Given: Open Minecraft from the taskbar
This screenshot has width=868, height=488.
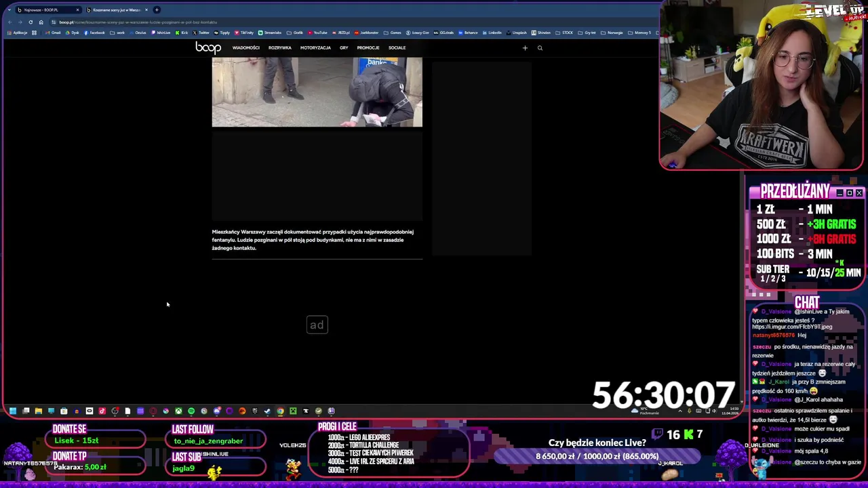Looking at the screenshot, I should click(293, 411).
